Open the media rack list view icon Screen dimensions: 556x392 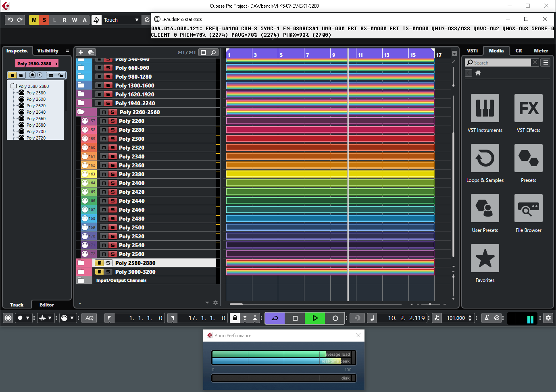pos(545,63)
